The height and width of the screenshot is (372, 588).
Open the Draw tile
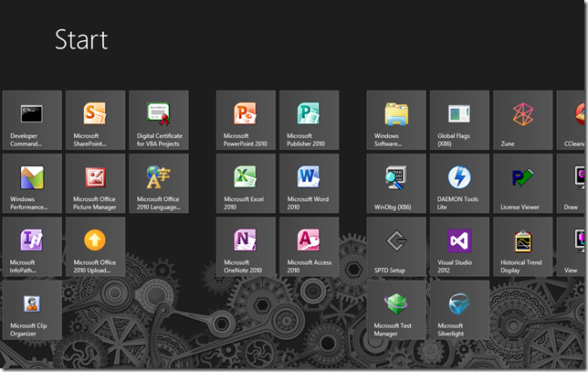571,184
